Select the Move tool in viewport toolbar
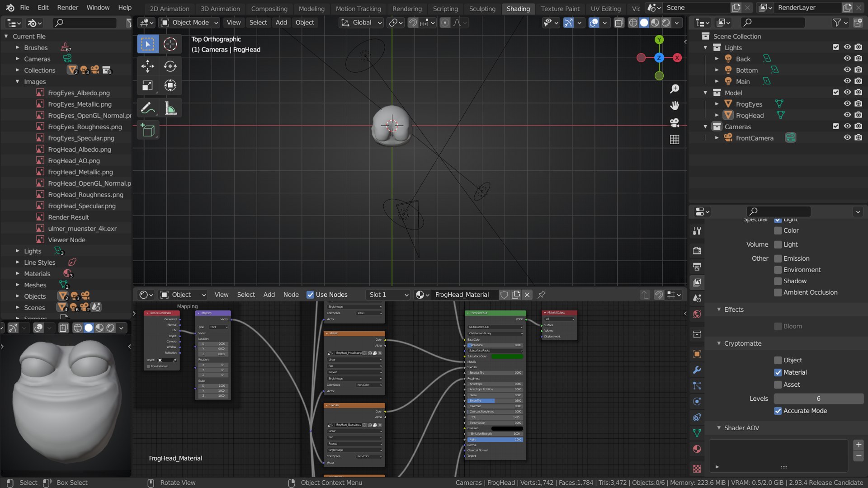The width and height of the screenshot is (868, 488). click(x=147, y=66)
